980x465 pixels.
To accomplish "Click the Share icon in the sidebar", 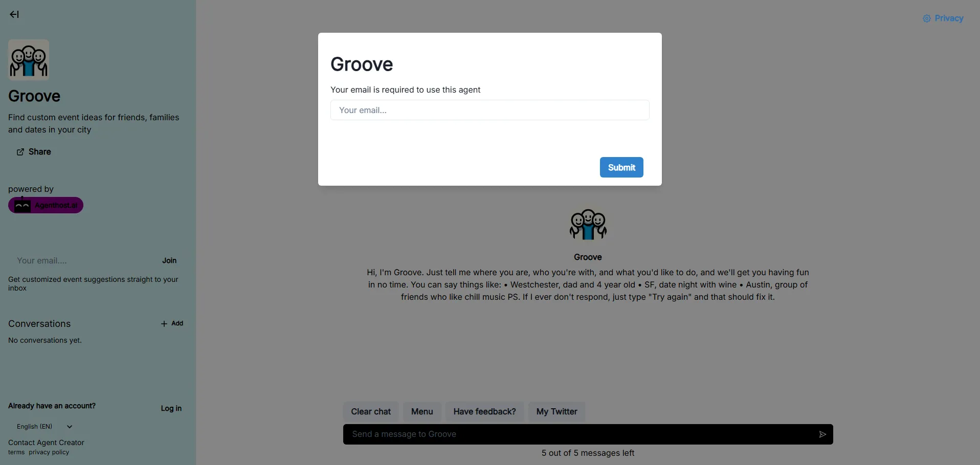I will pyautogui.click(x=20, y=152).
